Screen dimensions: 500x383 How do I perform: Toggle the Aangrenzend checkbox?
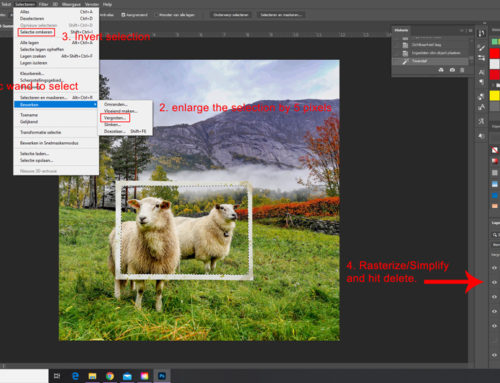point(123,15)
